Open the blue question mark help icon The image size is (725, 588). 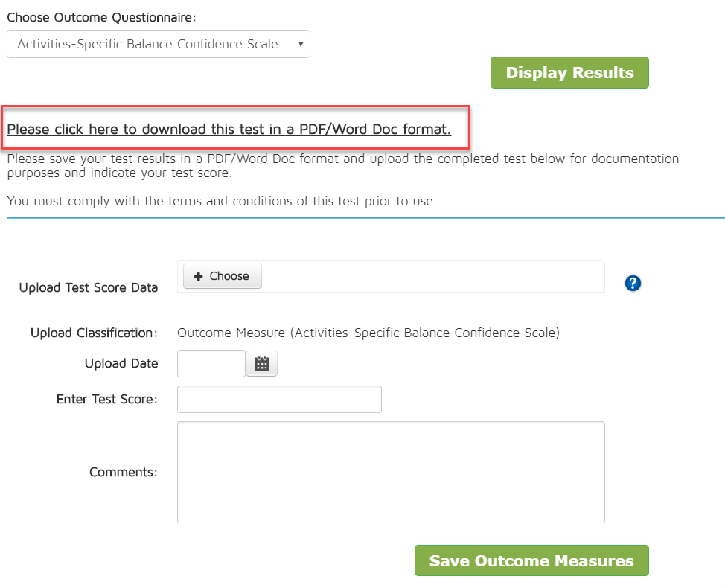click(633, 283)
